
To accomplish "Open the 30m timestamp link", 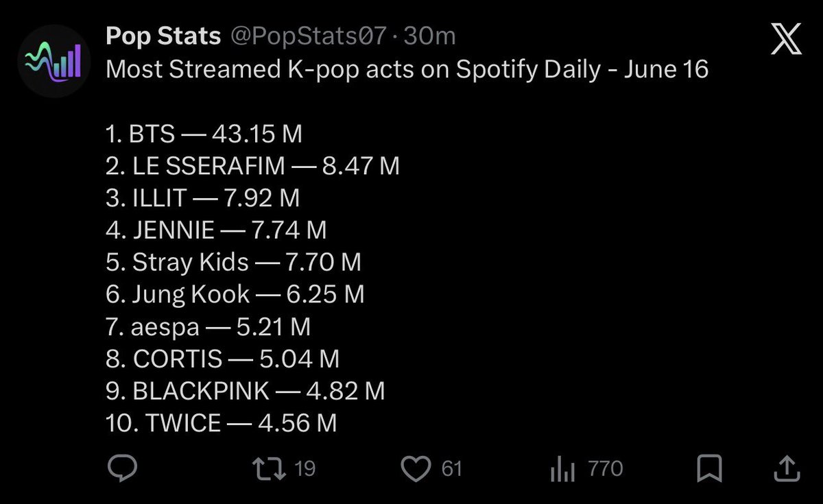I will (430, 36).
